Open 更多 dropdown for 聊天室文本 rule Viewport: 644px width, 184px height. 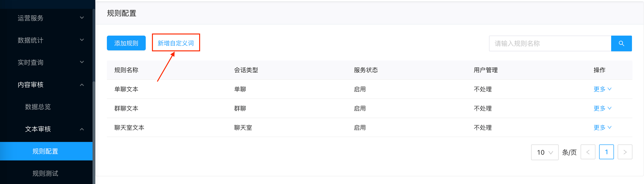click(603, 128)
